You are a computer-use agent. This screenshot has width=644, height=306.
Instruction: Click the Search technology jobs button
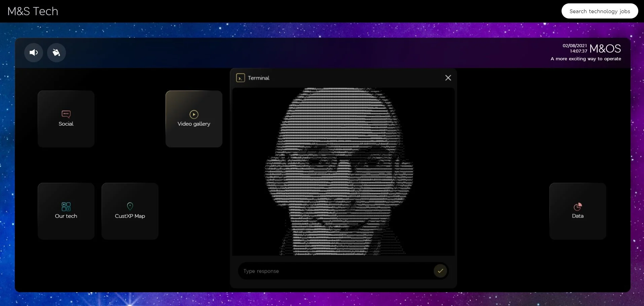click(600, 11)
